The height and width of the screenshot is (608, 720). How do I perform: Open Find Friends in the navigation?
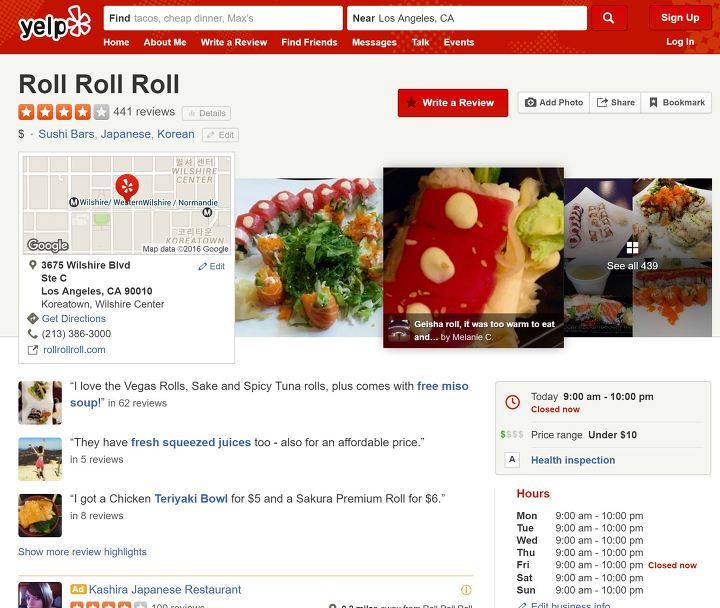309,42
